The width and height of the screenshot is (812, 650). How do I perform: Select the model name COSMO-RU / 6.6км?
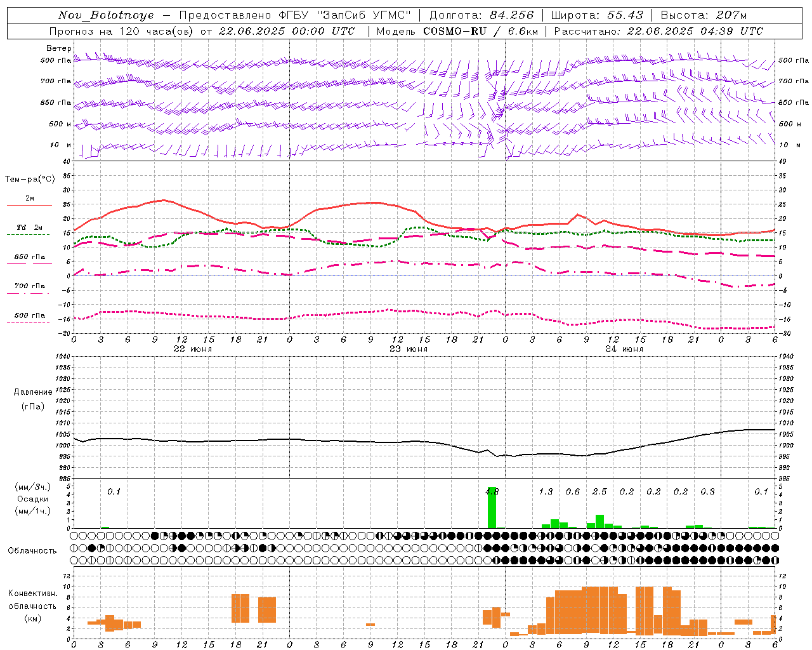pyautogui.click(x=481, y=31)
